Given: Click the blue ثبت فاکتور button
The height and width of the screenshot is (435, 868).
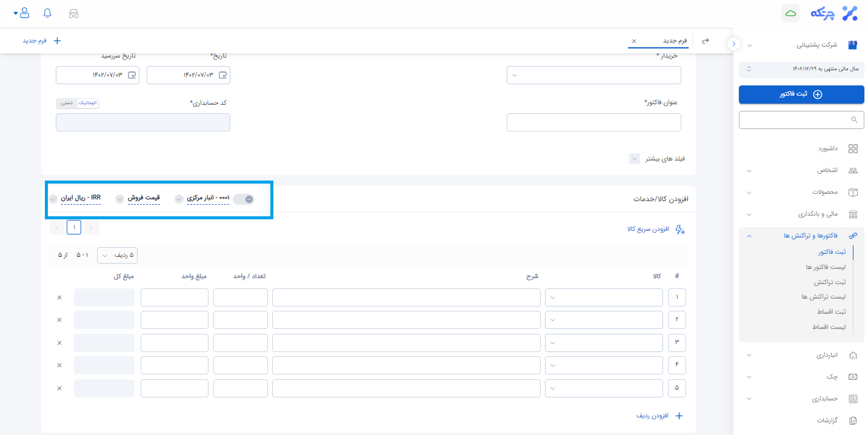Looking at the screenshot, I should point(801,95).
